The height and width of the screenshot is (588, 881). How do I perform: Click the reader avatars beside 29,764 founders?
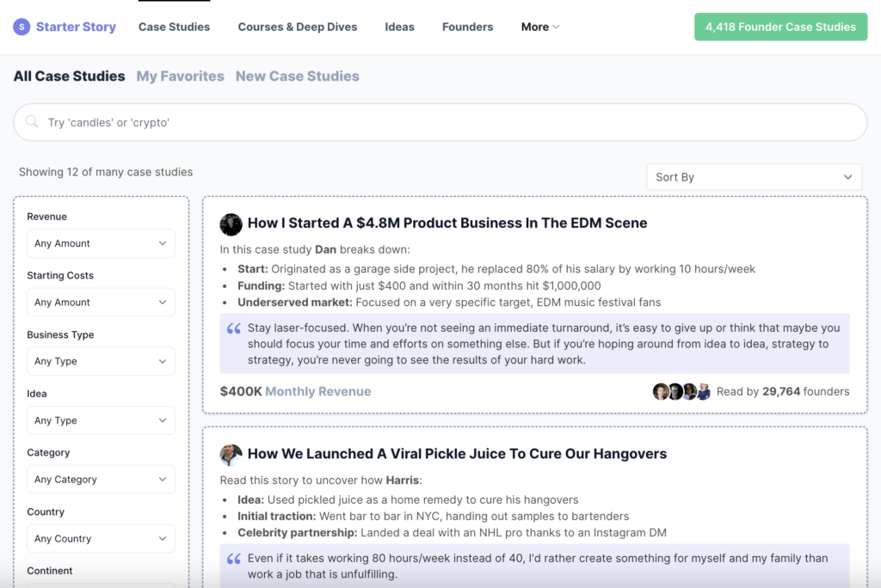pos(681,391)
